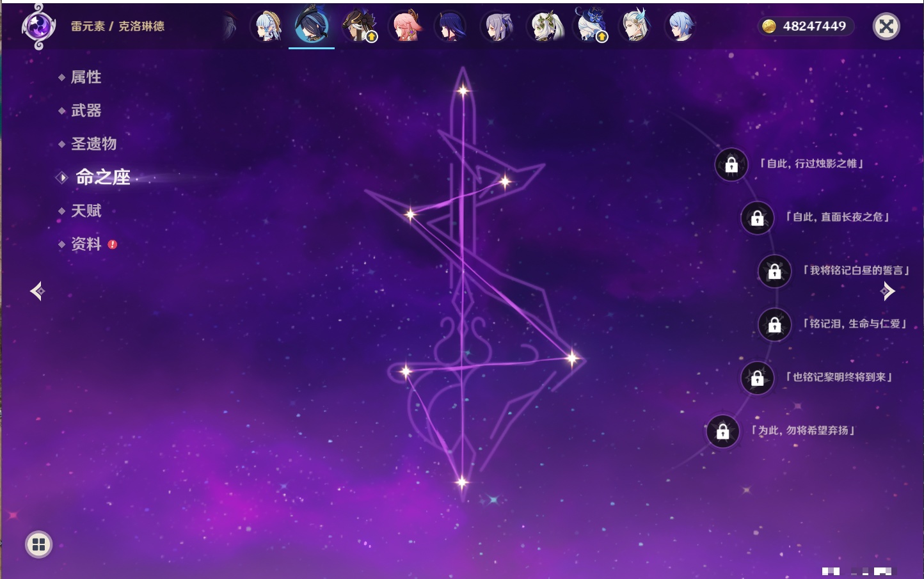Select the 命之座 constellation page
This screenshot has width=924, height=579.
point(102,177)
